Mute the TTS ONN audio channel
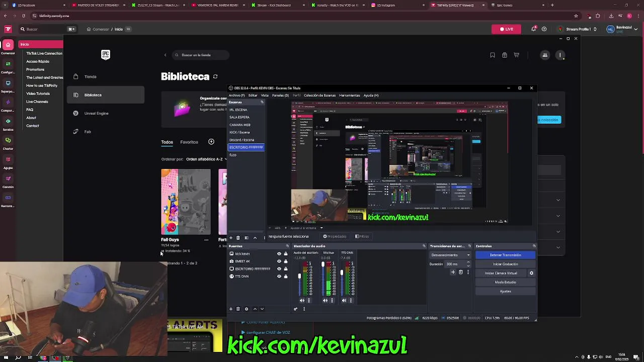This screenshot has width=644, height=362. click(x=344, y=301)
